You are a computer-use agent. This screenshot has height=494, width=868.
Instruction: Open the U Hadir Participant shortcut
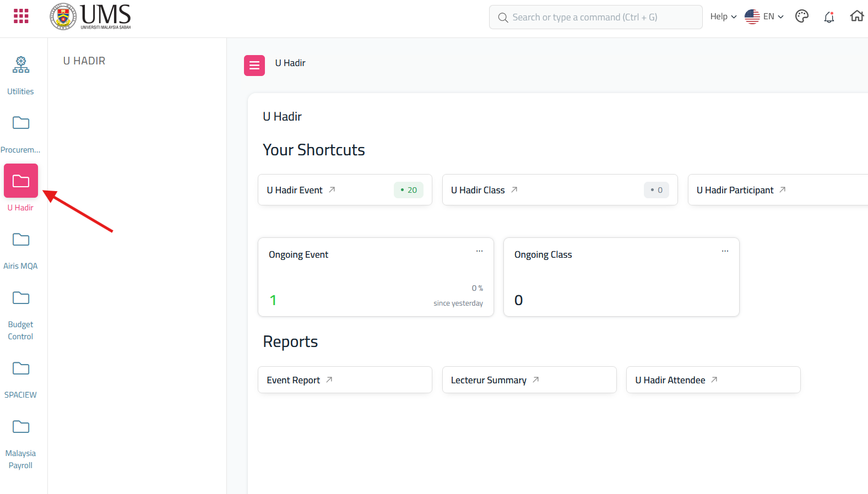click(x=778, y=190)
